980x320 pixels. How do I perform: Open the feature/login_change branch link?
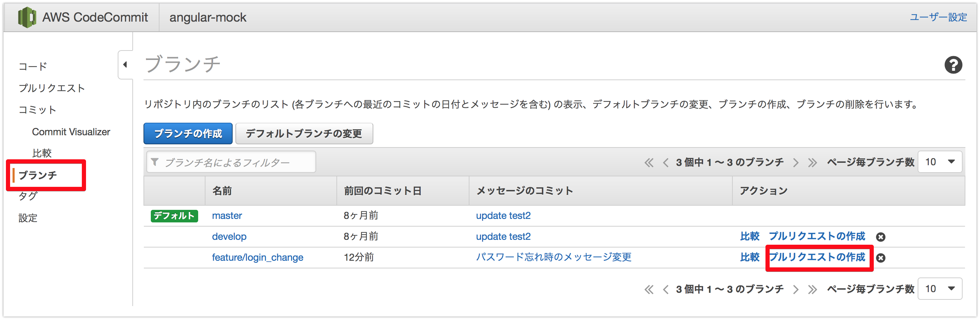pos(258,258)
